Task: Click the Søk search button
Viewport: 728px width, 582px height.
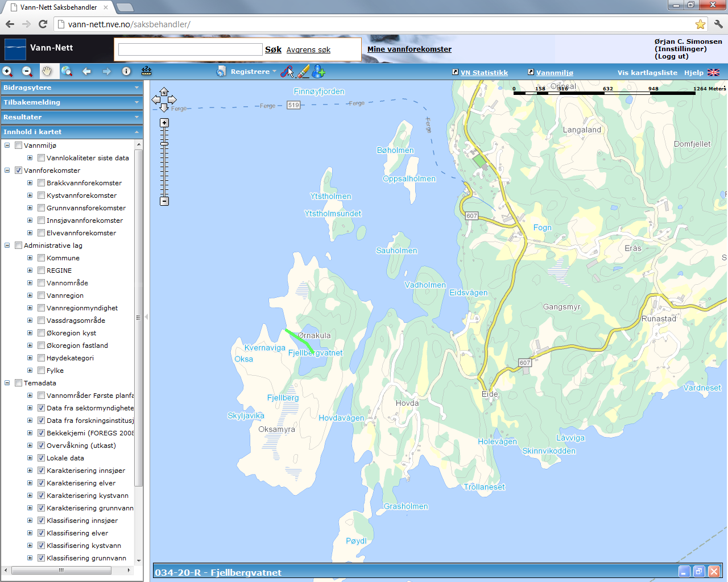Action: click(x=273, y=49)
